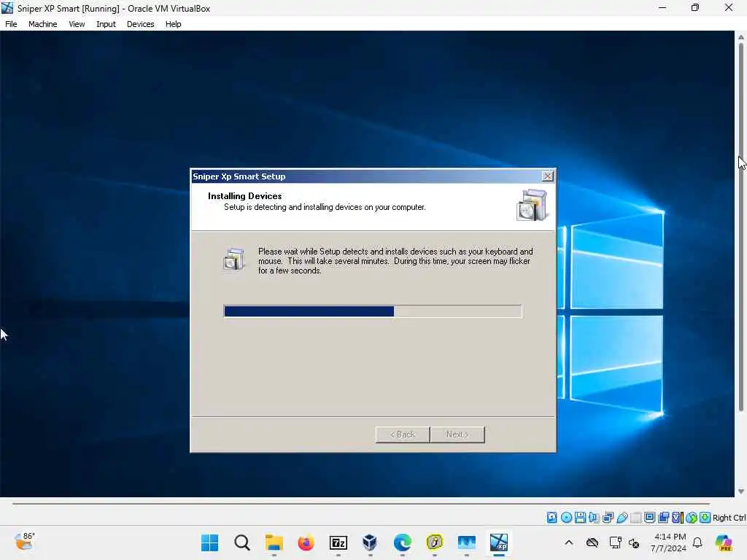Open the blue monitor graph app on taskbar

point(466,542)
